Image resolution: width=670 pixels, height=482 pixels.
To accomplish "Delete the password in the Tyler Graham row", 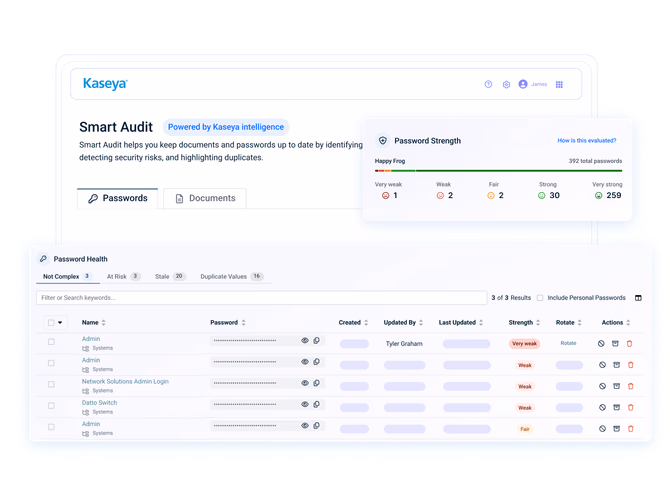I will click(629, 344).
